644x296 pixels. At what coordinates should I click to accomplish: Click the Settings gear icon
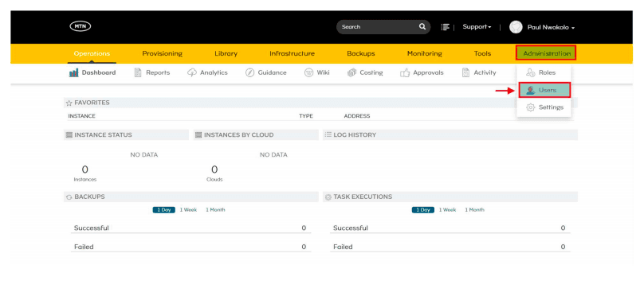(531, 107)
